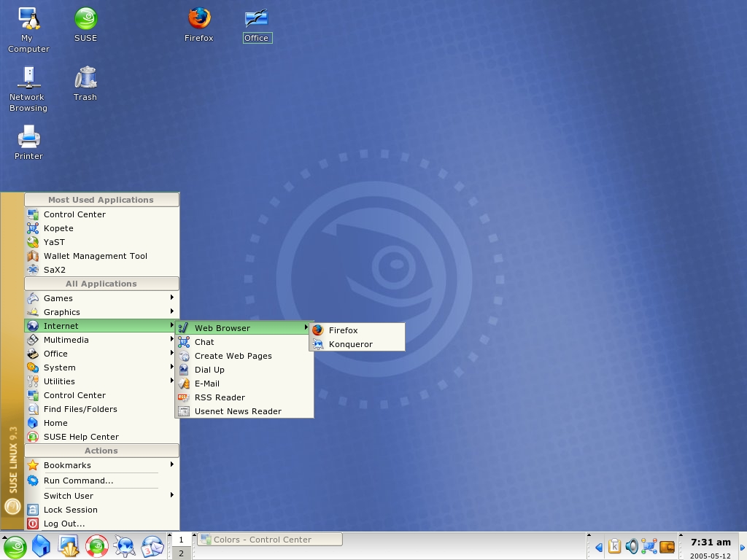Image resolution: width=747 pixels, height=560 pixels.
Task: Launch Firefox from the desktop icon
Action: click(x=199, y=25)
